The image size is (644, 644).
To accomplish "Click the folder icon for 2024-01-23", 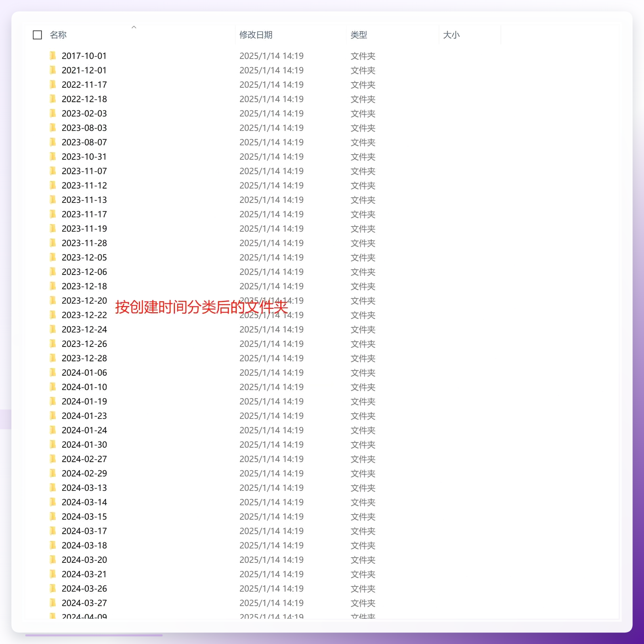I will [x=53, y=416].
